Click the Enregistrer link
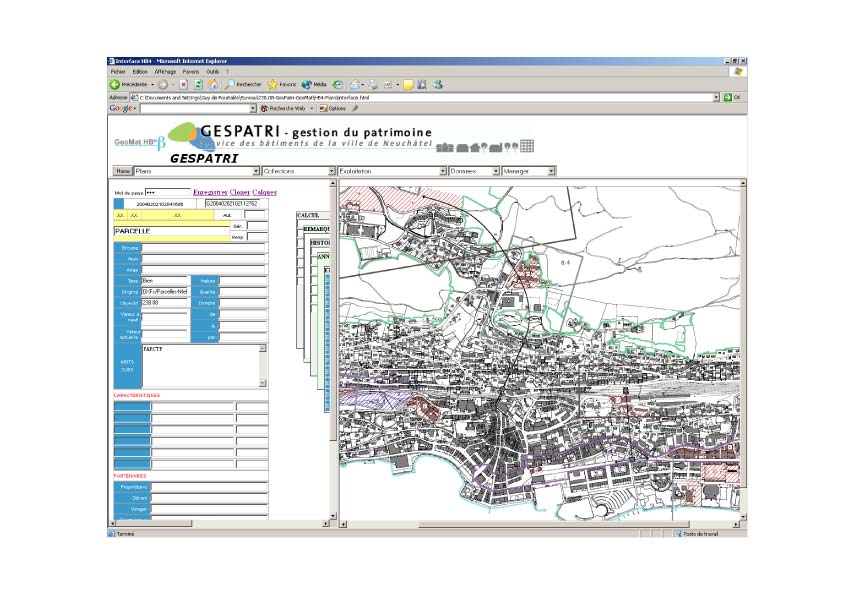 tap(210, 192)
